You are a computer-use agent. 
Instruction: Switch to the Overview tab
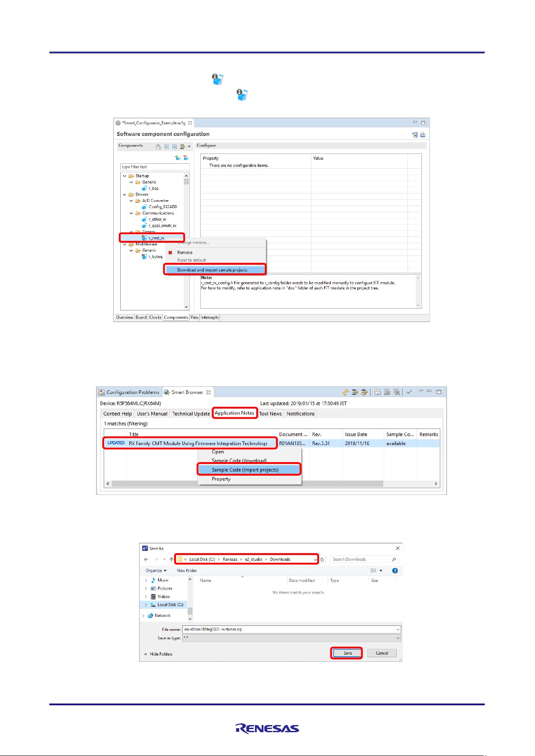click(x=125, y=318)
